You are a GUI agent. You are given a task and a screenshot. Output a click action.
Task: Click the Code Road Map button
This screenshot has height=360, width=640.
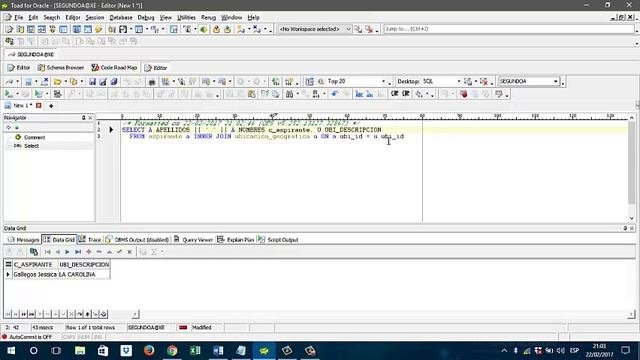pos(114,68)
